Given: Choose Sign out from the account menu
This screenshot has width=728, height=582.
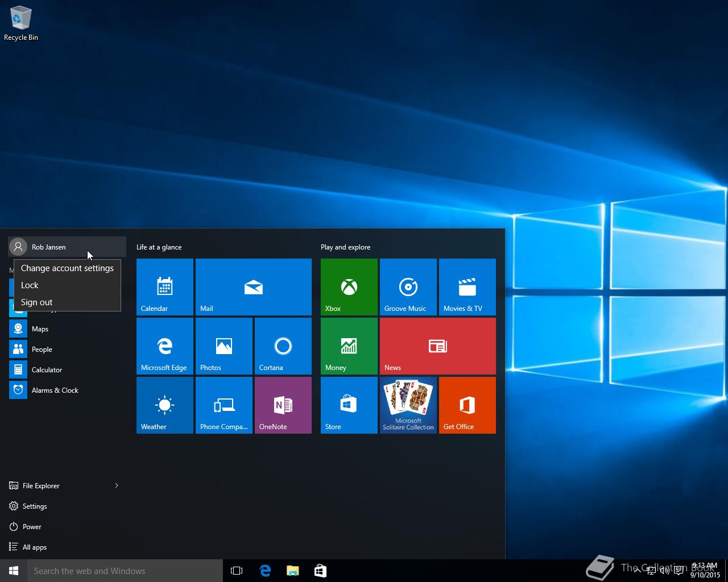Looking at the screenshot, I should (x=67, y=302).
